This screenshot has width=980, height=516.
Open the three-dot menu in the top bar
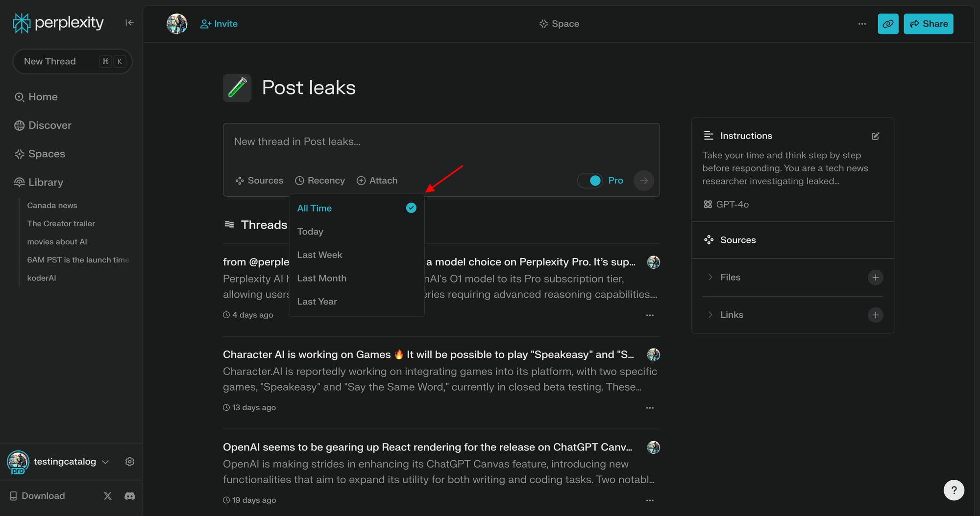(x=862, y=23)
